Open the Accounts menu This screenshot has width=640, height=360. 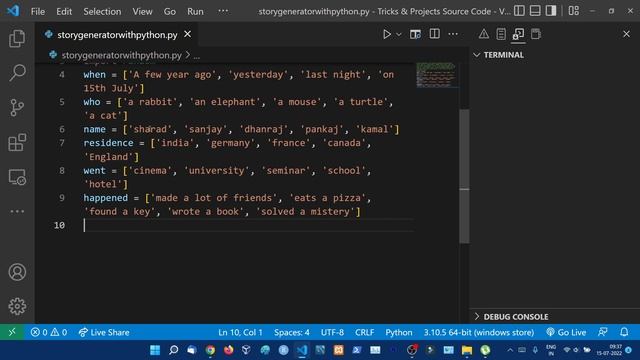click(17, 272)
